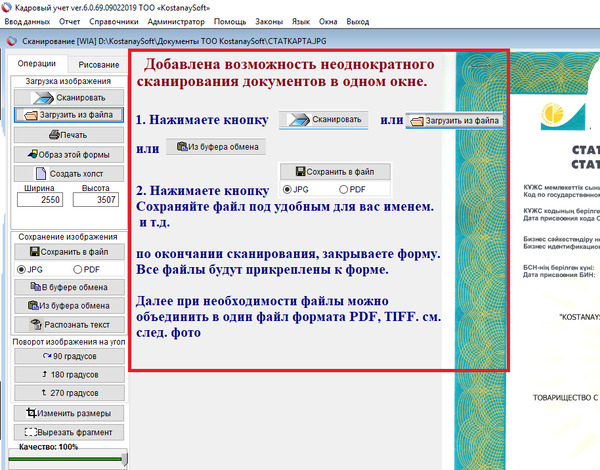
Task: Copy image using В буфере обмена
Action: (68, 287)
